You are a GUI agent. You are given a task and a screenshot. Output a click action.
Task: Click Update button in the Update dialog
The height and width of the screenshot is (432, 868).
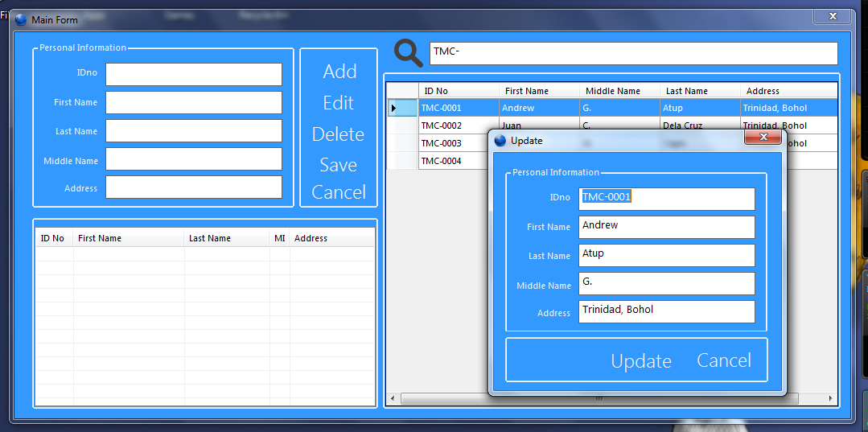coord(641,361)
